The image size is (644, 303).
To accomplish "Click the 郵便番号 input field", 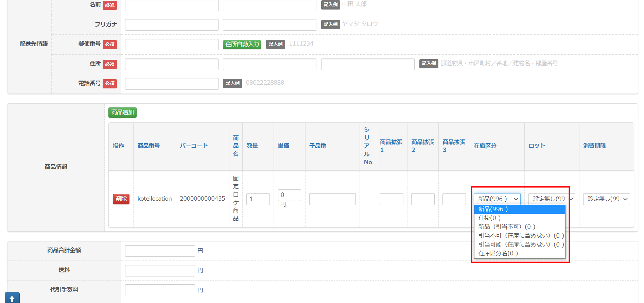I will tap(172, 45).
